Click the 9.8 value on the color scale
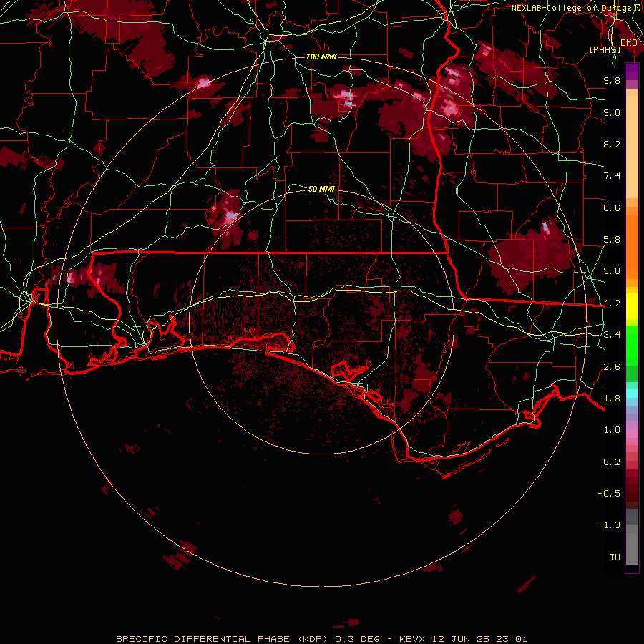This screenshot has width=644, height=644. click(612, 80)
